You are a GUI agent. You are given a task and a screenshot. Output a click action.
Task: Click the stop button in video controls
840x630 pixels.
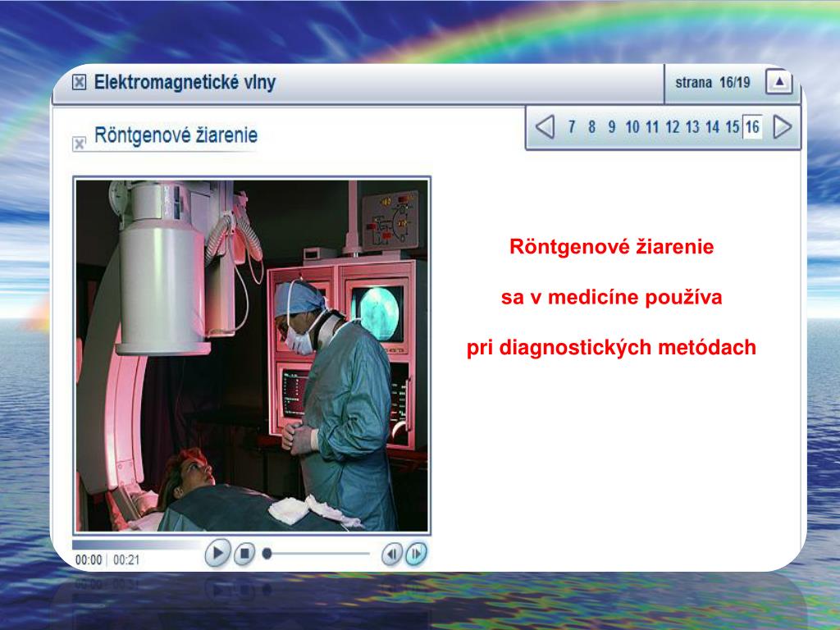coord(244,554)
